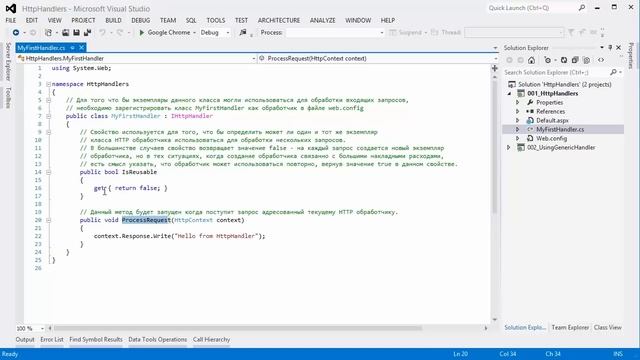
Task: Start debugging with green play icon
Action: click(142, 32)
